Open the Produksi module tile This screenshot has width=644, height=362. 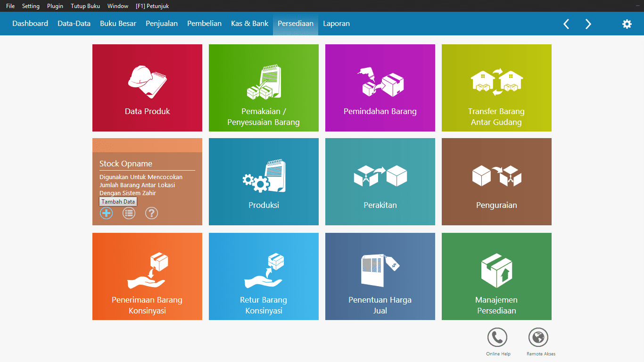264,181
